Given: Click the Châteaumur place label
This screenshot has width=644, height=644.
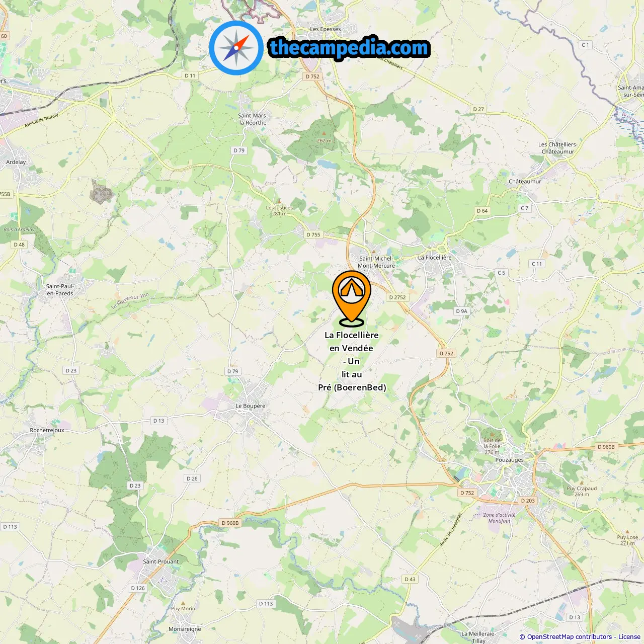Looking at the screenshot, I should click(x=525, y=182).
